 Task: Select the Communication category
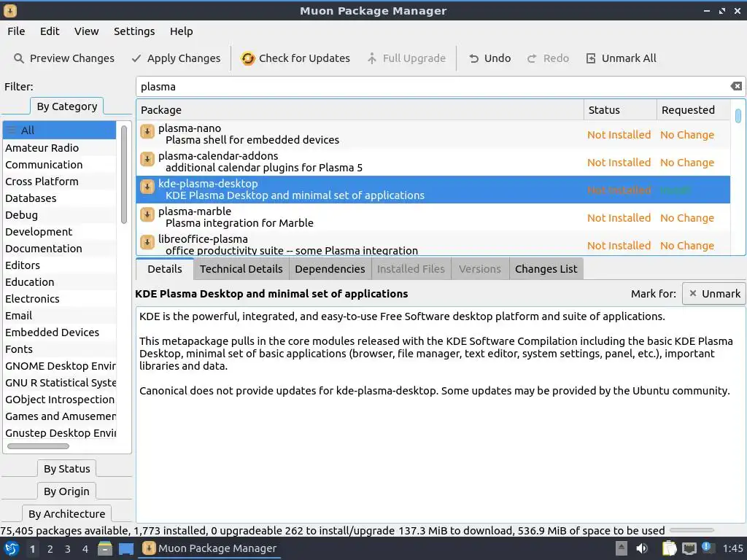(60, 165)
